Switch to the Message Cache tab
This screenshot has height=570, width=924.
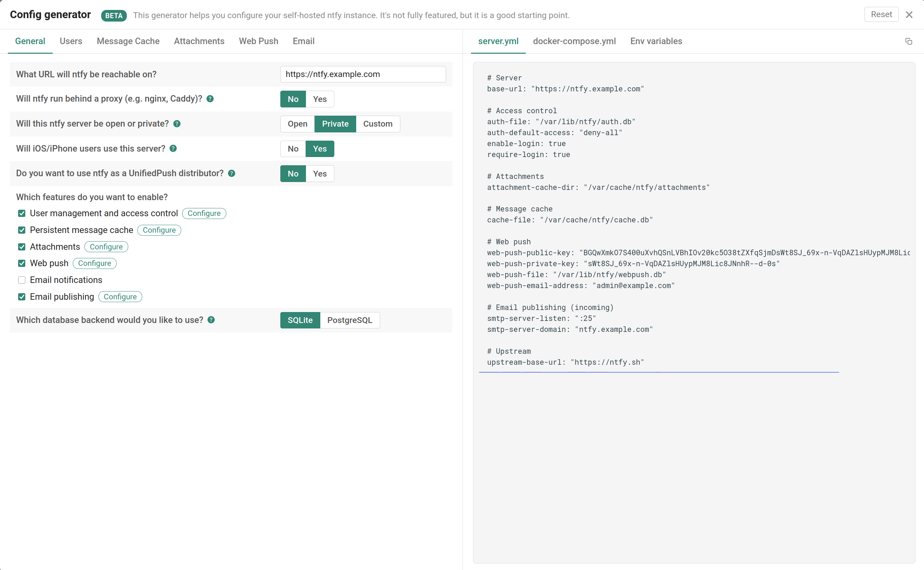click(x=128, y=41)
